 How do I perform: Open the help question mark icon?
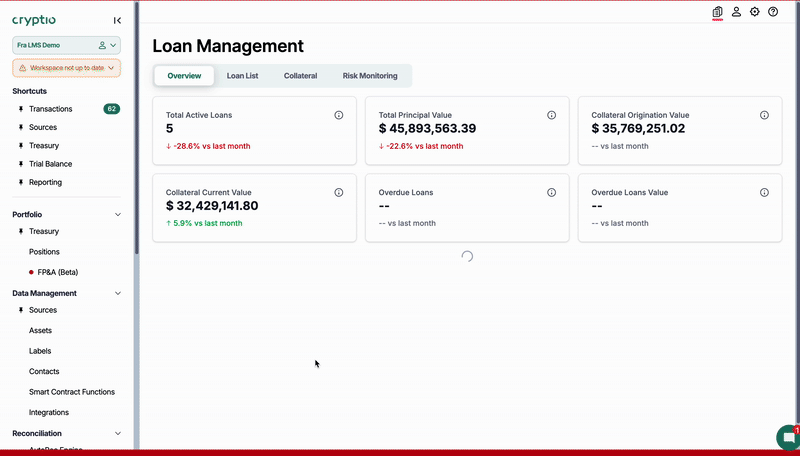(x=773, y=12)
